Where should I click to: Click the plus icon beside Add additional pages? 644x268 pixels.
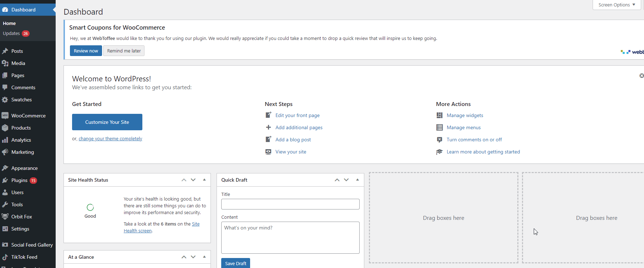pos(268,127)
